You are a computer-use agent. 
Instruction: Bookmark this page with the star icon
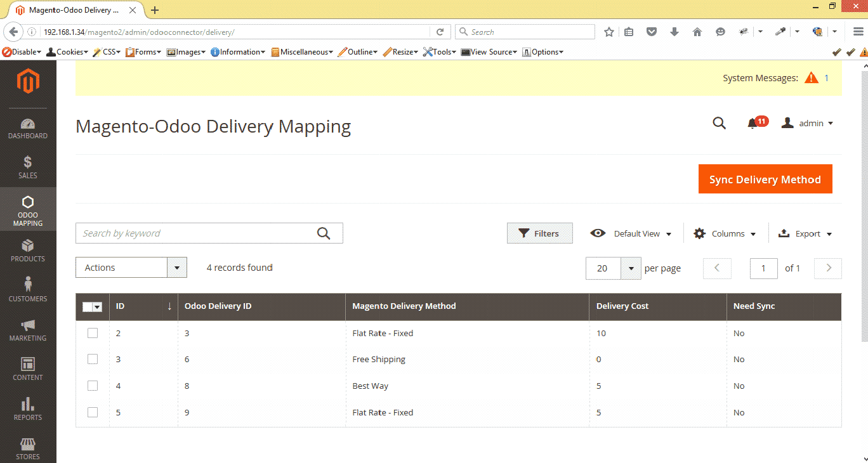[x=609, y=32]
